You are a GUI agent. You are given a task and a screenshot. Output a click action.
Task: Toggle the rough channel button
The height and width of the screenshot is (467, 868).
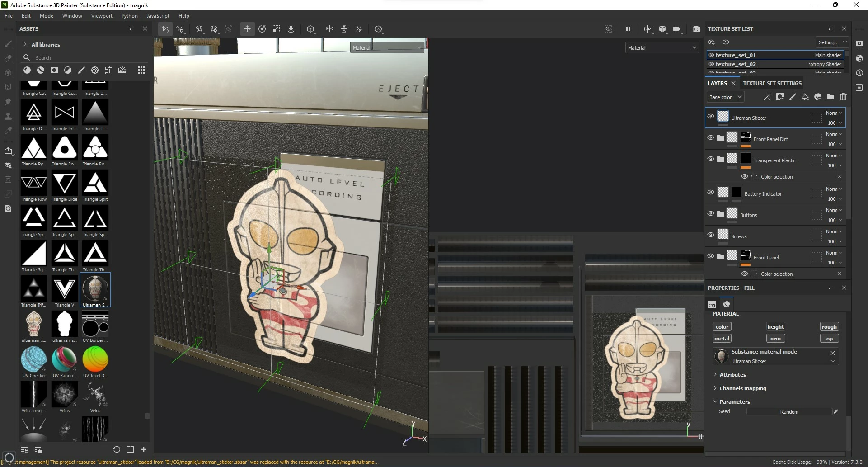[829, 327]
